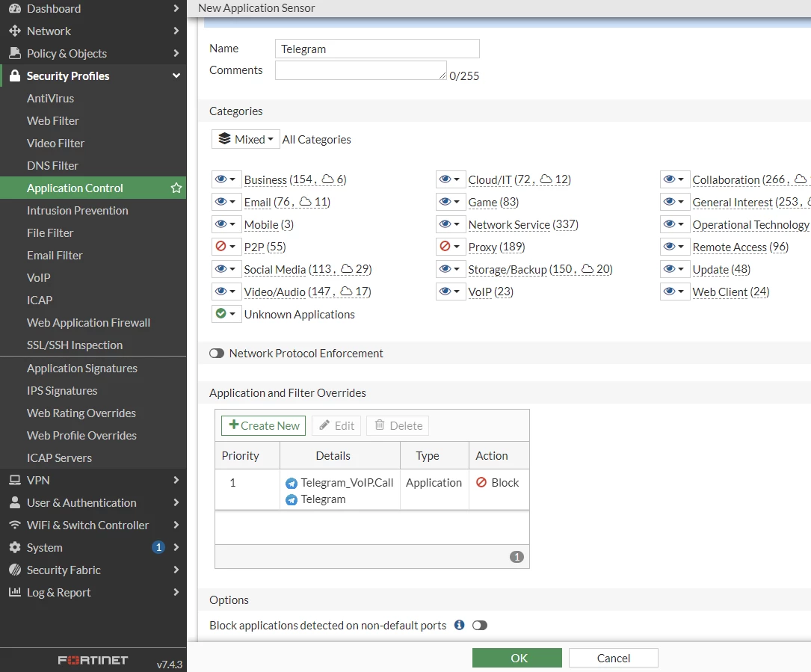Image resolution: width=811 pixels, height=672 pixels.
Task: Toggle block applications on non-default ports
Action: [479, 626]
